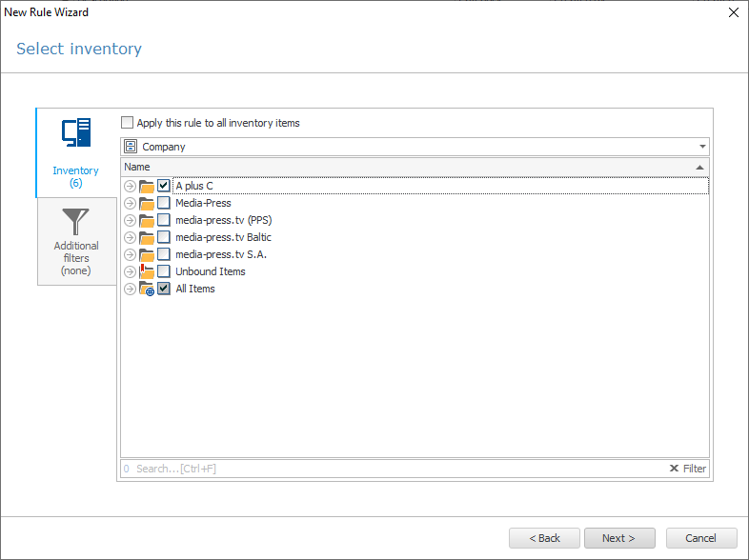Click the All Items globe folder icon
The image size is (749, 560).
[147, 289]
